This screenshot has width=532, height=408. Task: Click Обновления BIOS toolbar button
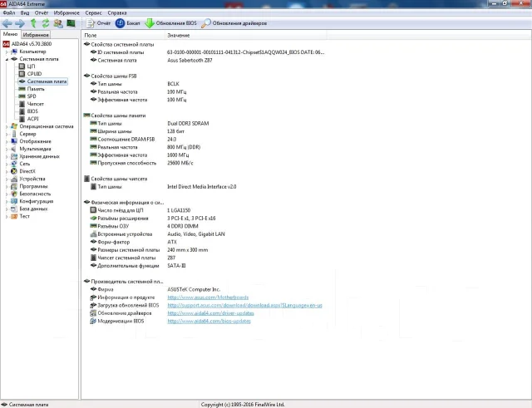(170, 23)
